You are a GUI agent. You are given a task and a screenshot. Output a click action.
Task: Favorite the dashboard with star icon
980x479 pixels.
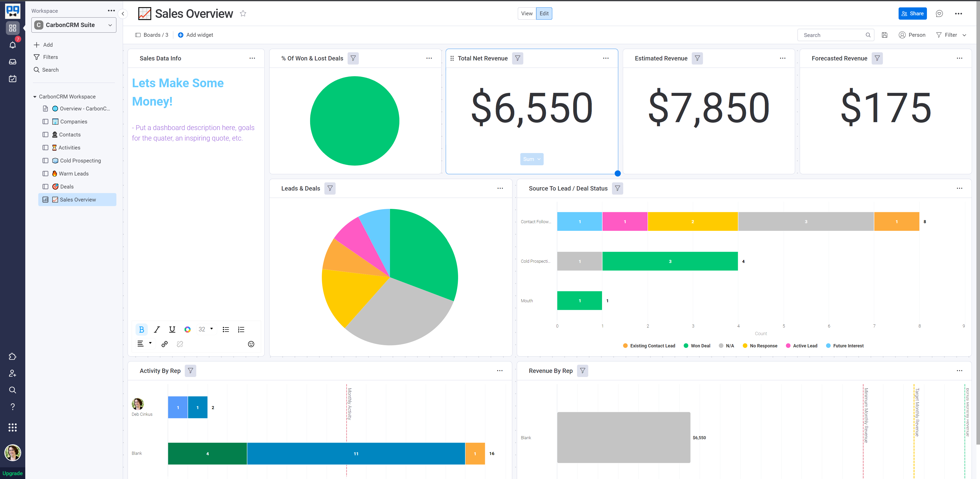[243, 14]
